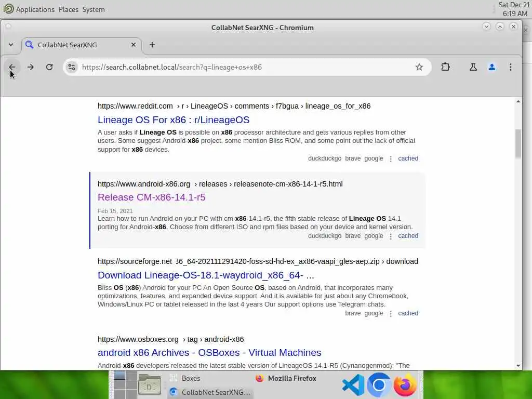Click the Release CM-x86 result URL text
This screenshot has width=532, height=399.
[x=220, y=184]
